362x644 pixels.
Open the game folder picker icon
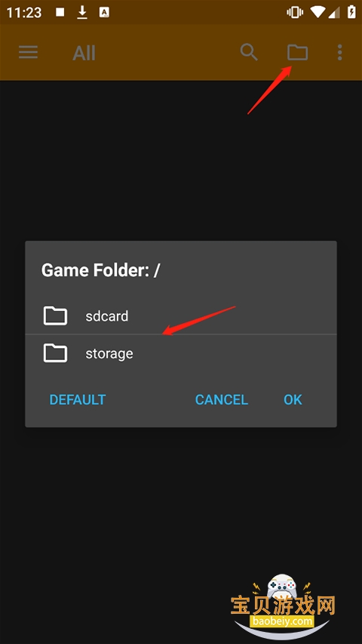pyautogui.click(x=297, y=53)
